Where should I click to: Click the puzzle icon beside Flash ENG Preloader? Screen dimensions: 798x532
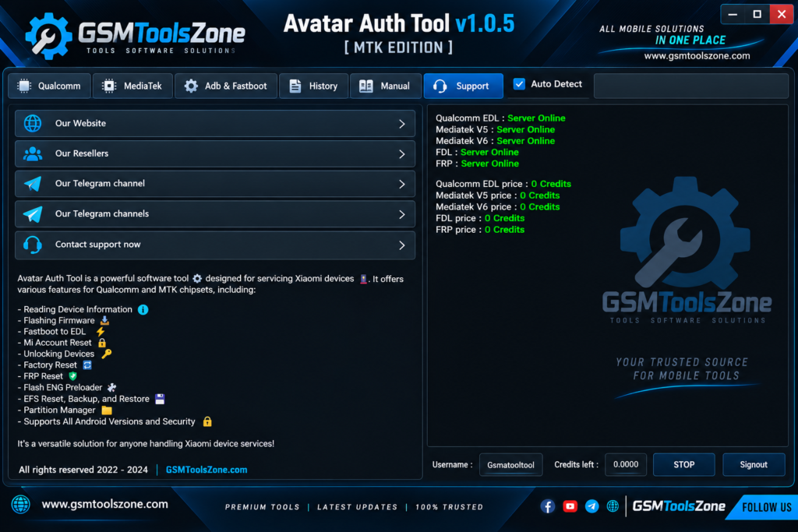(x=112, y=388)
